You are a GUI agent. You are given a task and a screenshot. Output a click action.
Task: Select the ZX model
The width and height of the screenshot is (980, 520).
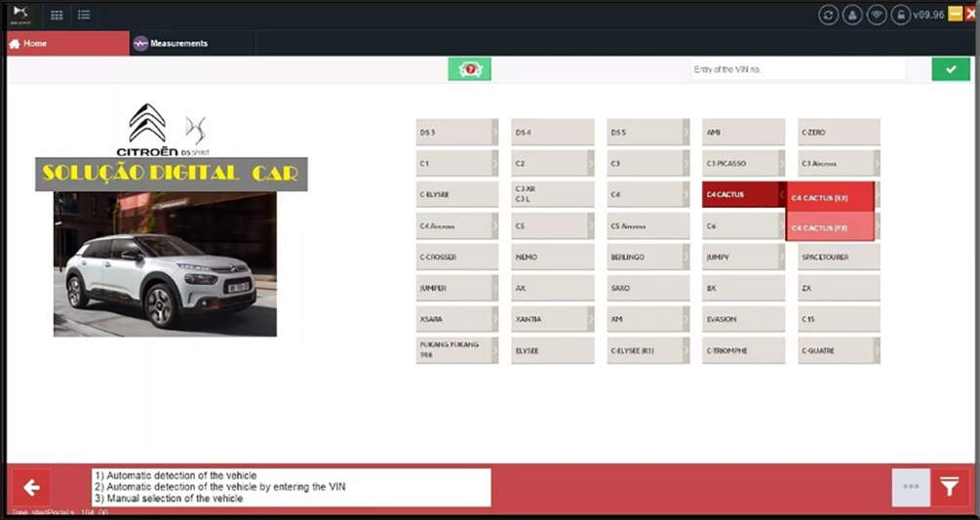[839, 288]
